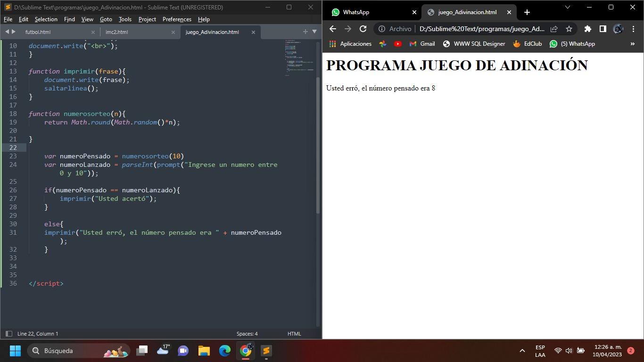Open the Edit menu in Sublime Text

(x=23, y=19)
